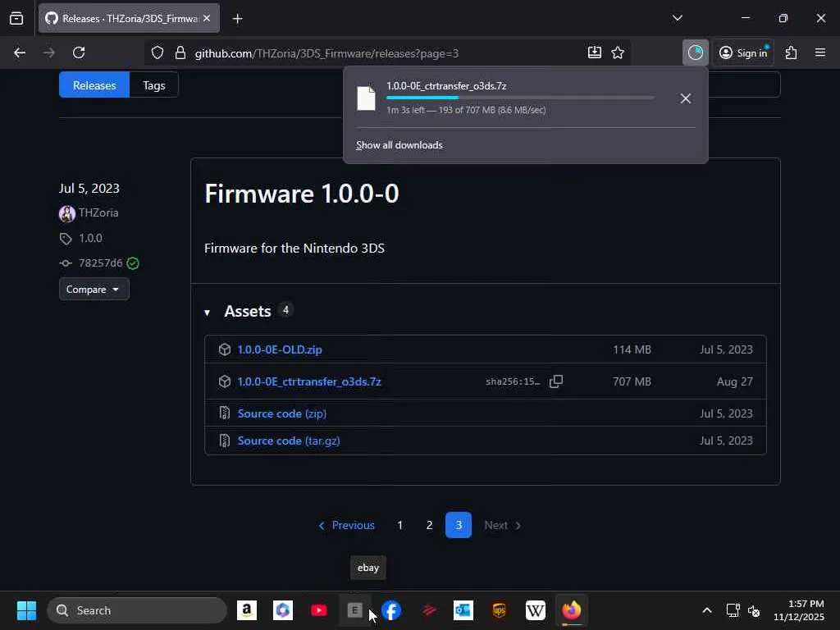The image size is (840, 630).
Task: Open the Compare dropdown
Action: click(94, 290)
